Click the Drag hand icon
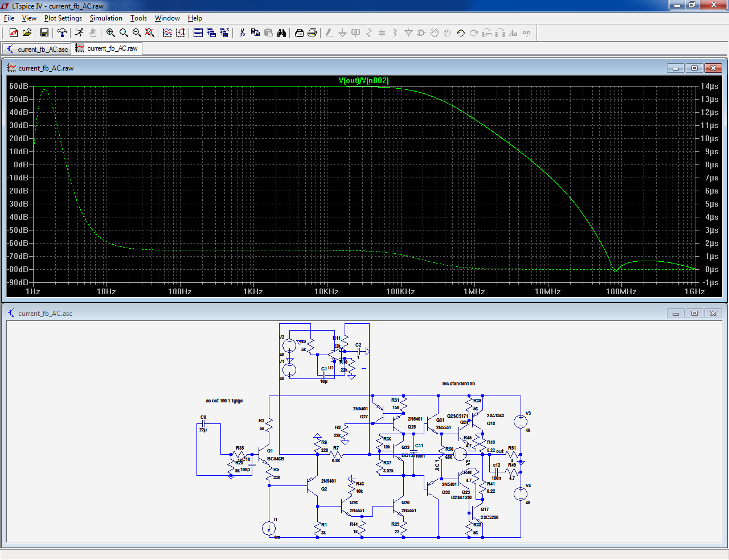The width and height of the screenshot is (729, 560). [448, 33]
